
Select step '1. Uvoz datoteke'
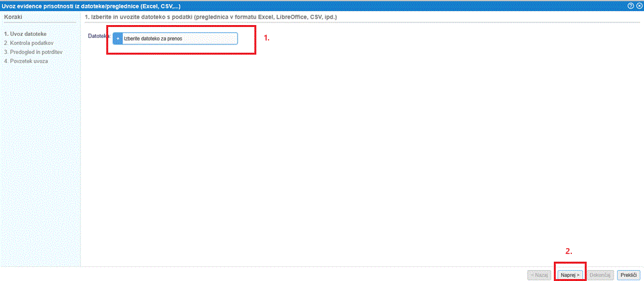[25, 34]
